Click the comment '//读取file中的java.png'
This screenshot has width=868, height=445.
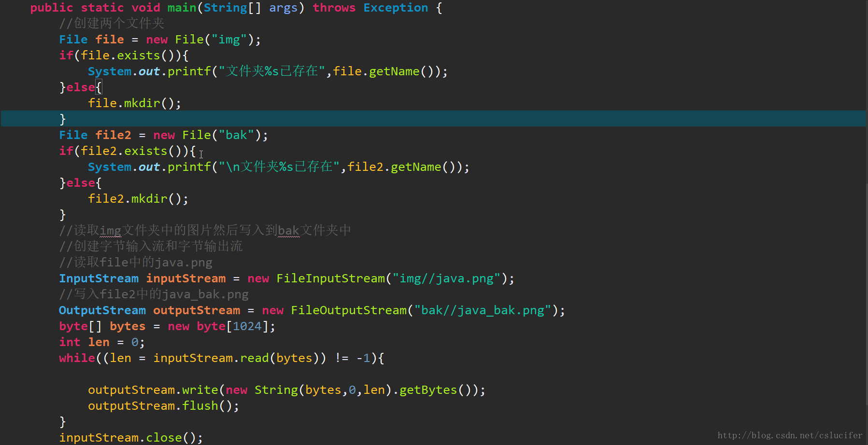[x=136, y=263]
